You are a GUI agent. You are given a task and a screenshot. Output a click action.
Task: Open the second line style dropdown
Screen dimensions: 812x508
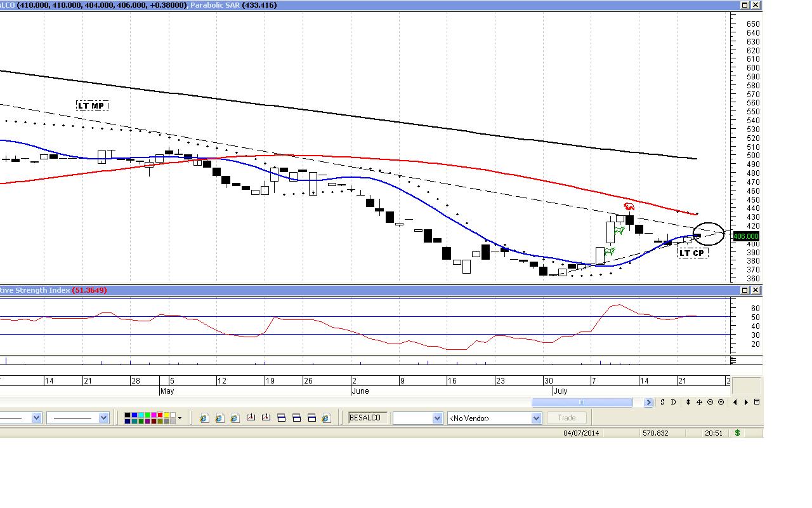point(103,418)
